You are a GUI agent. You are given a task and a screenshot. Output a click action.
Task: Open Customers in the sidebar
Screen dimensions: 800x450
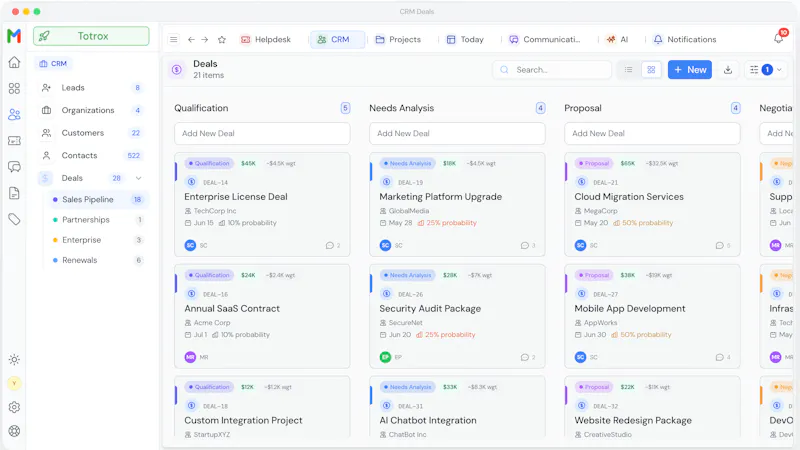coord(92,133)
